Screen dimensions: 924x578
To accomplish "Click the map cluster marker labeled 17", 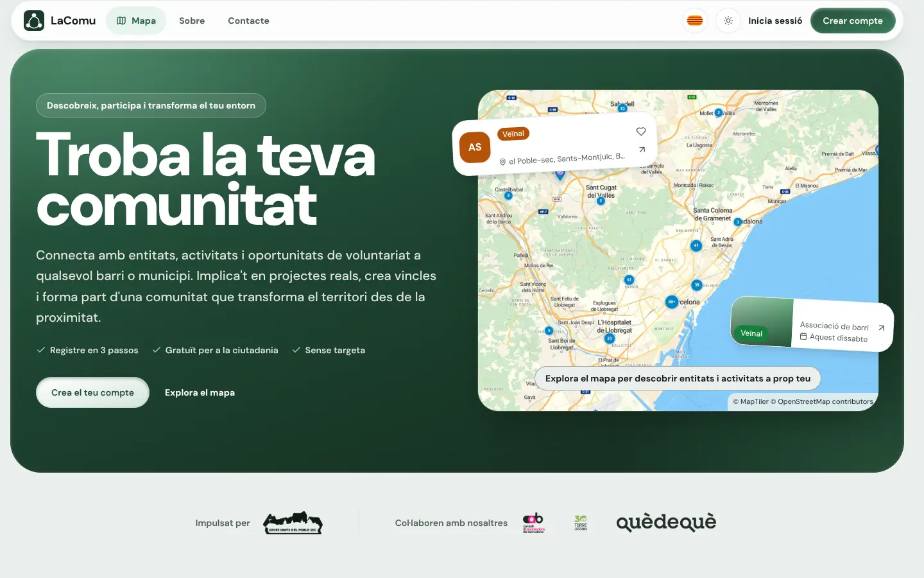I will point(629,279).
